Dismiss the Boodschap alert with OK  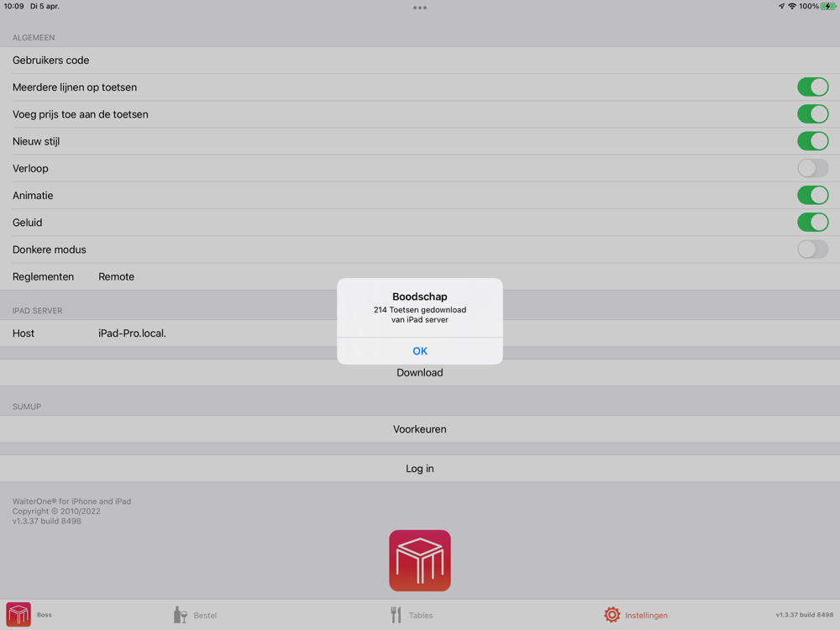tap(419, 351)
